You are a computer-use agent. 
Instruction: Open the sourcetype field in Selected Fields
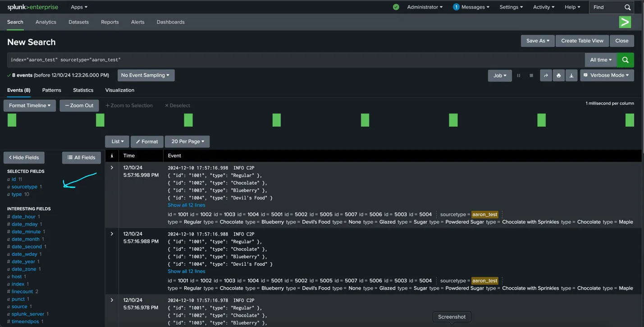coord(24,187)
